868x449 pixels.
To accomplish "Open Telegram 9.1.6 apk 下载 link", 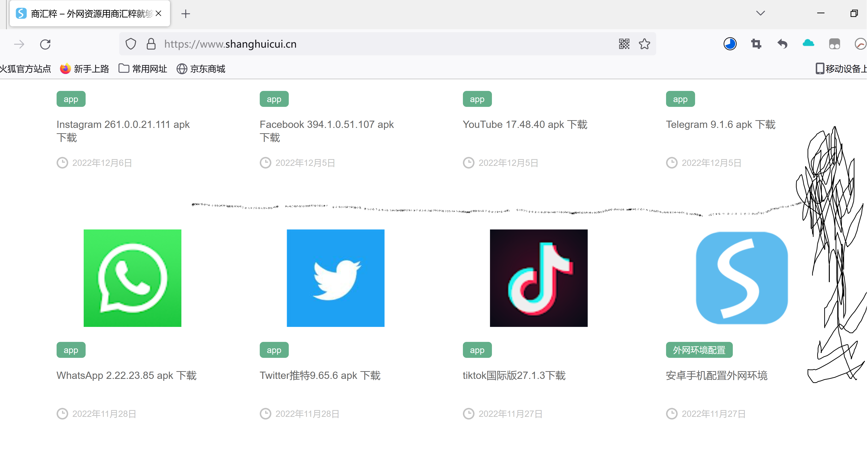I will (721, 125).
